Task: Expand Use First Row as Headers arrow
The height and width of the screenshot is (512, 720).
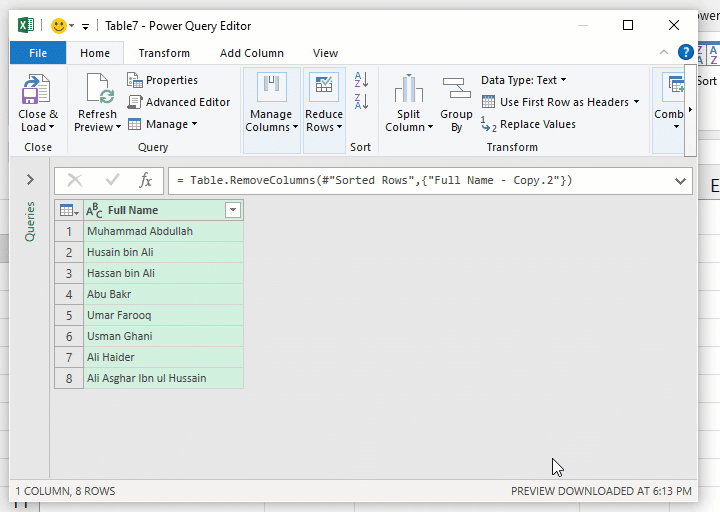Action: (x=636, y=101)
